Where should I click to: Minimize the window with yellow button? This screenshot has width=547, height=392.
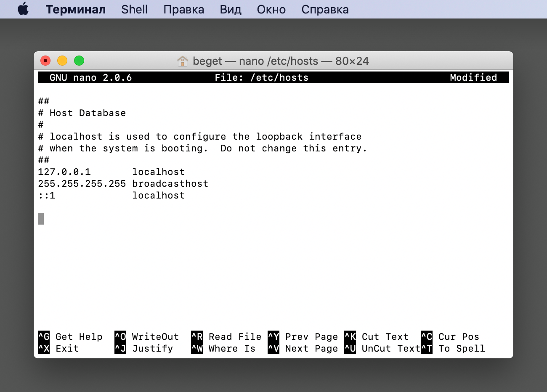62,61
